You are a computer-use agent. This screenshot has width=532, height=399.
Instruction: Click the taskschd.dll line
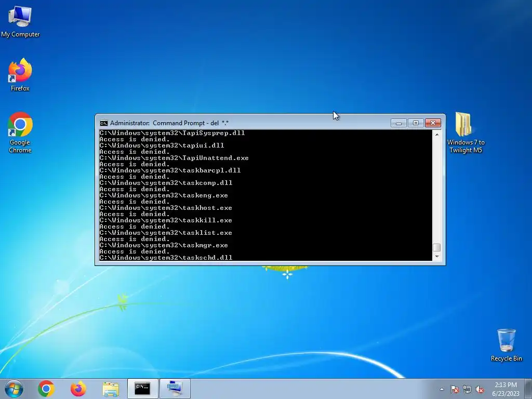click(166, 258)
